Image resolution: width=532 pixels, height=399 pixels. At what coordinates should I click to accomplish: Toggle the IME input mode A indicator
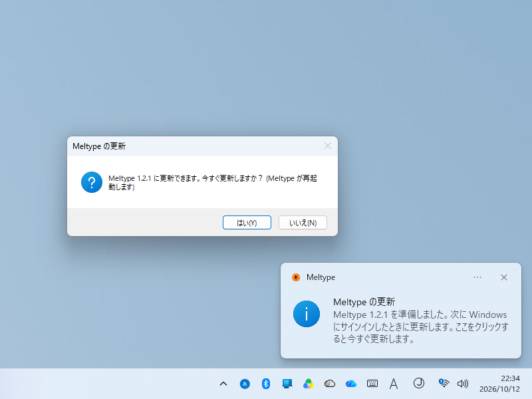pos(394,384)
